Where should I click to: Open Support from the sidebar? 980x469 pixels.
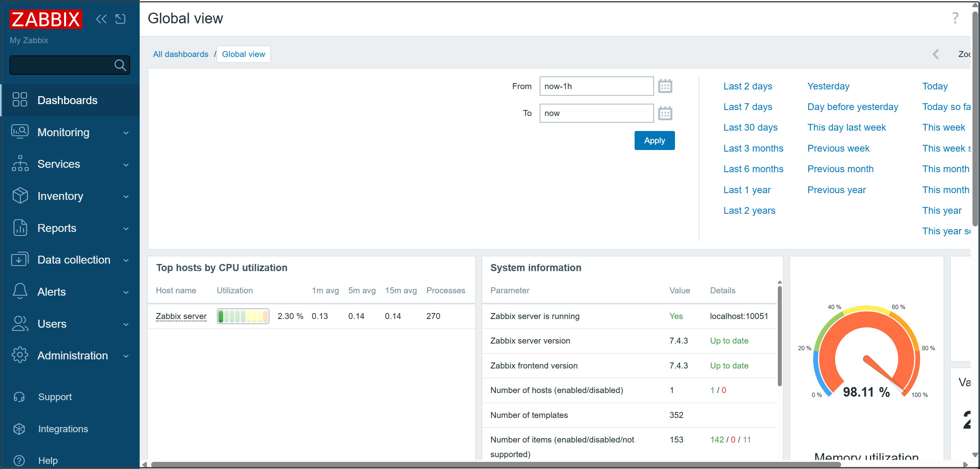[x=55, y=397]
